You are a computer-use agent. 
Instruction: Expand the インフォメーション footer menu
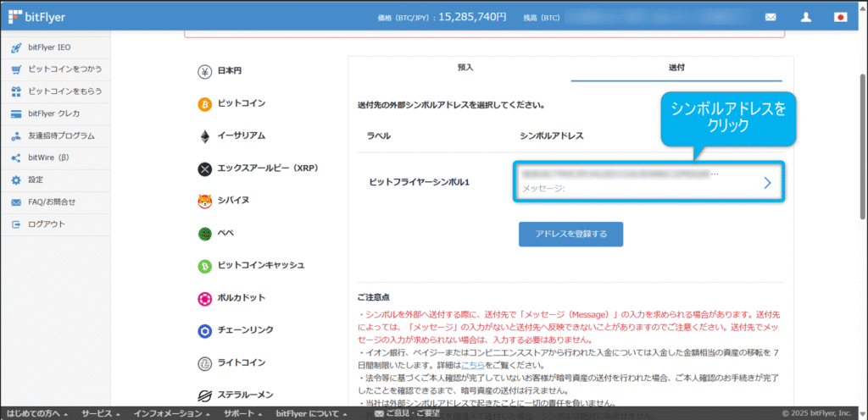click(x=171, y=413)
